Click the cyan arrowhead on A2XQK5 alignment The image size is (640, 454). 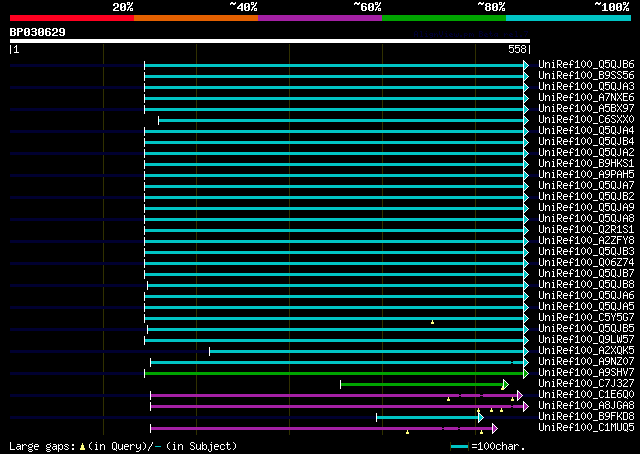[526, 351]
